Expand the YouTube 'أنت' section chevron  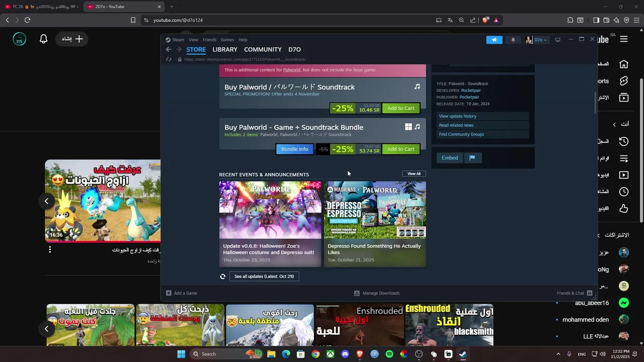[x=614, y=124]
